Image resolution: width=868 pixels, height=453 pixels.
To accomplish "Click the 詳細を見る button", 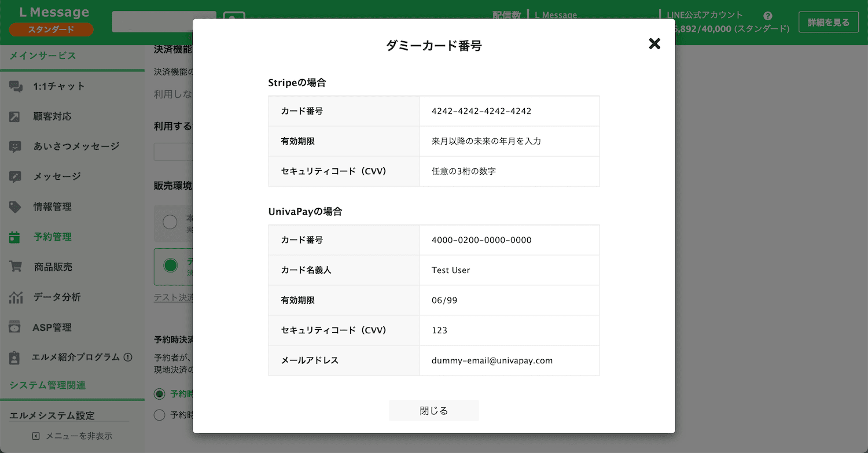I will 829,23.
